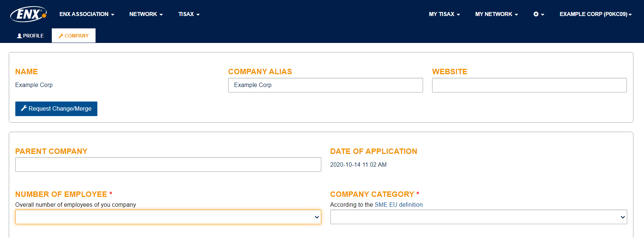The height and width of the screenshot is (238, 644).
Task: Open the Number of Employee dropdown
Action: tap(168, 217)
